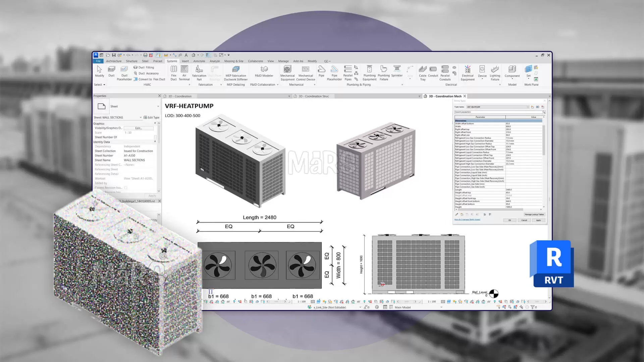The height and width of the screenshot is (362, 644).
Task: Click the Duct Accessory tool
Action: coord(146,73)
